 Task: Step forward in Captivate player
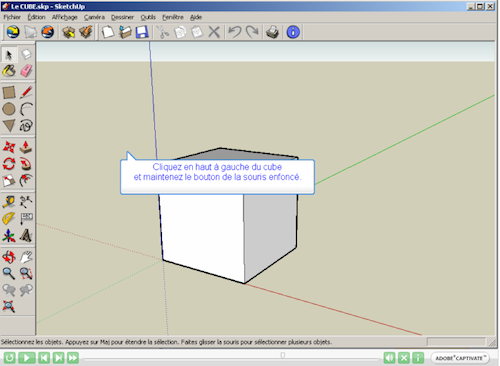pyautogui.click(x=58, y=358)
